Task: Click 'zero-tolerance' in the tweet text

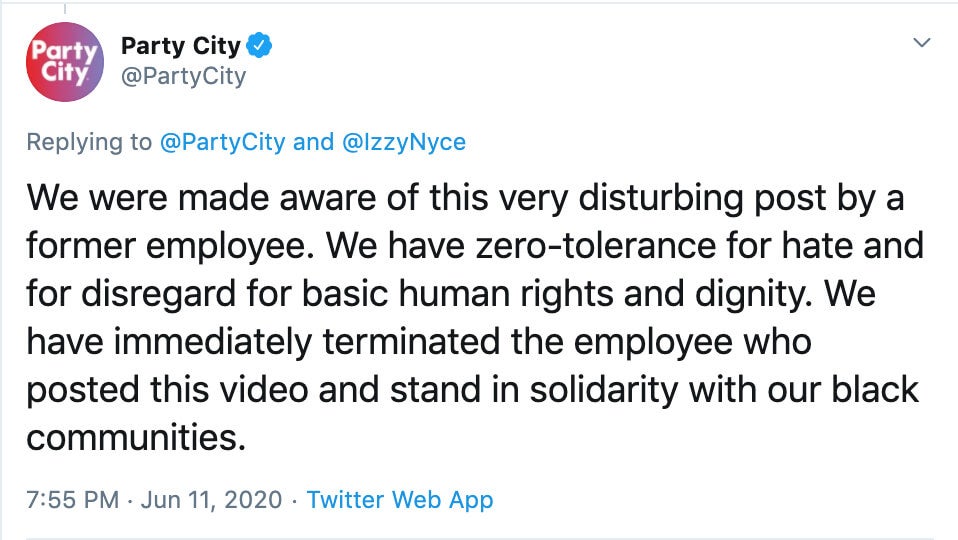Action: pos(596,246)
